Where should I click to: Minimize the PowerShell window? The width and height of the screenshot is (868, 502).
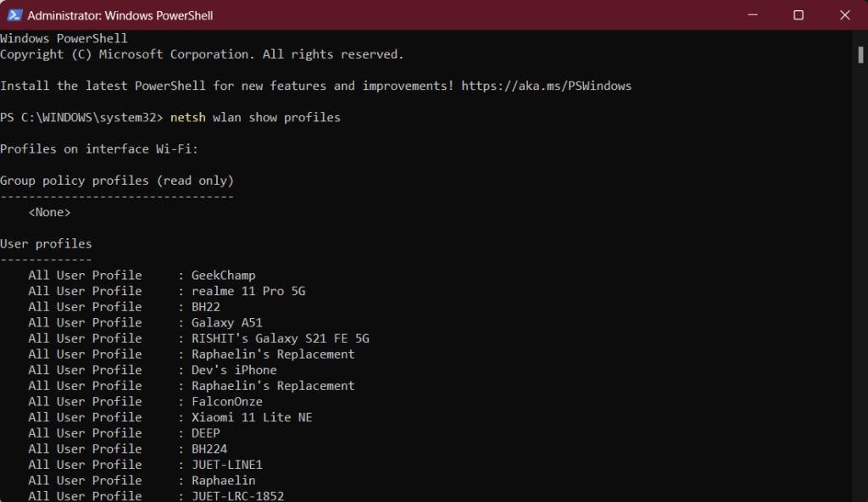coord(759,15)
